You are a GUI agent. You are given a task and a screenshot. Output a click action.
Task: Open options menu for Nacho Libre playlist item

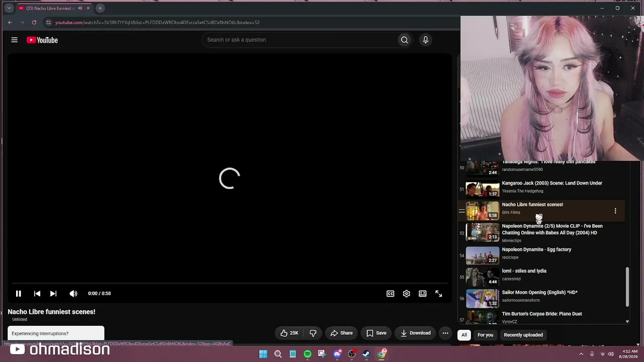tap(615, 211)
